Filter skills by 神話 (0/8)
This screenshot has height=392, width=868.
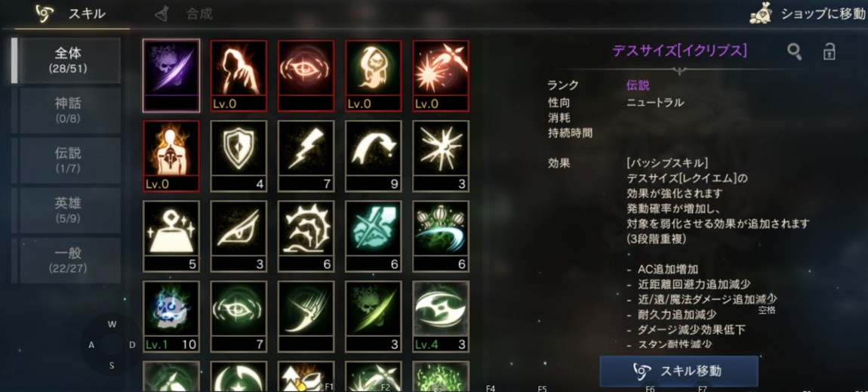69,110
